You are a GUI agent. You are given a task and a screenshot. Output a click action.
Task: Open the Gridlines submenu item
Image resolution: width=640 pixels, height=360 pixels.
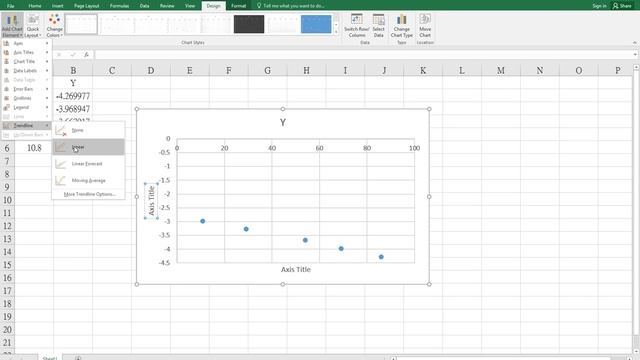point(26,98)
